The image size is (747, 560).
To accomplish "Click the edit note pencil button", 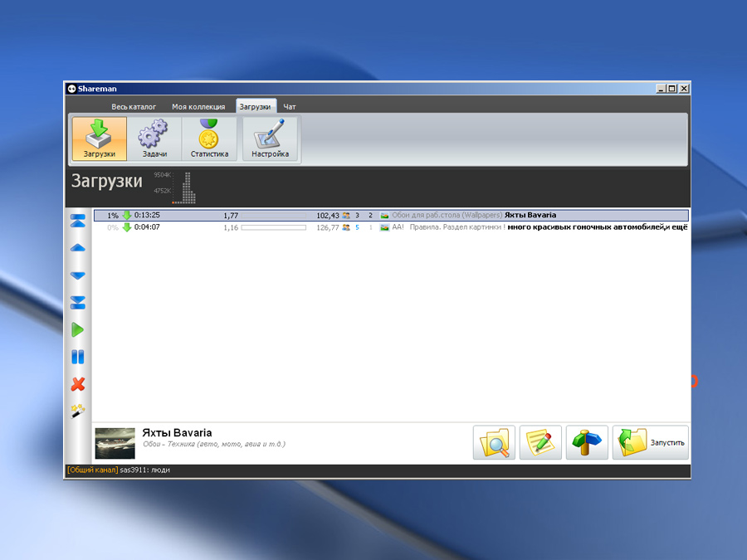I will [x=540, y=442].
